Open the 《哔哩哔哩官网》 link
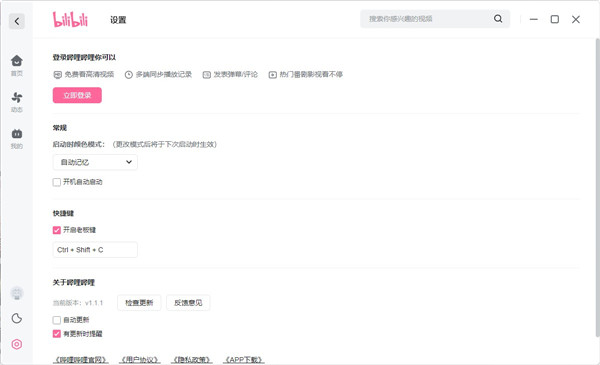The image size is (600, 365). [x=80, y=360]
